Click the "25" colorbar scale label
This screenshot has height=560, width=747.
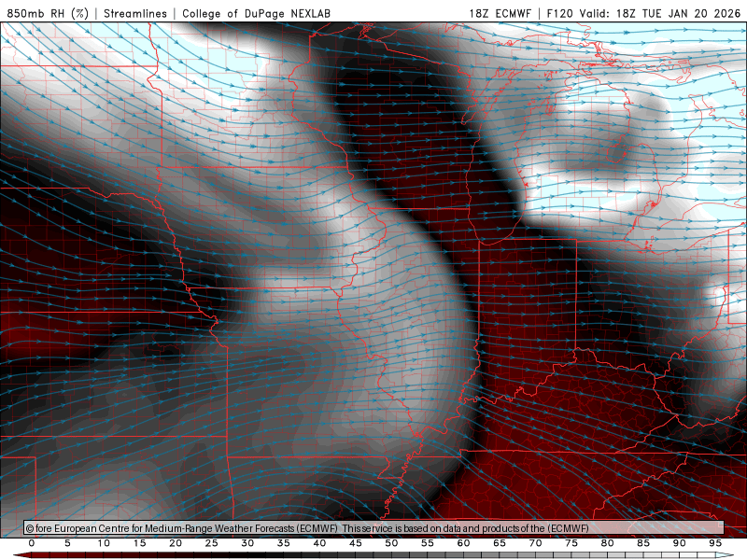212,543
